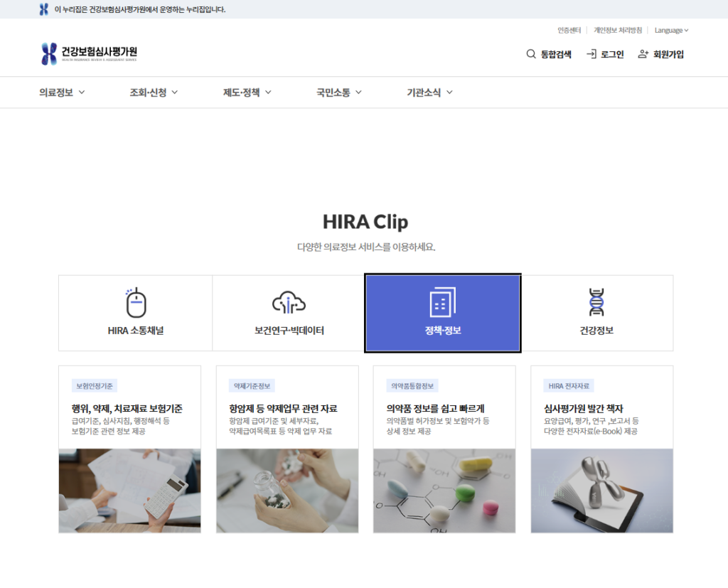Click the silver figure on book image
This screenshot has width=728, height=588.
tap(601, 491)
